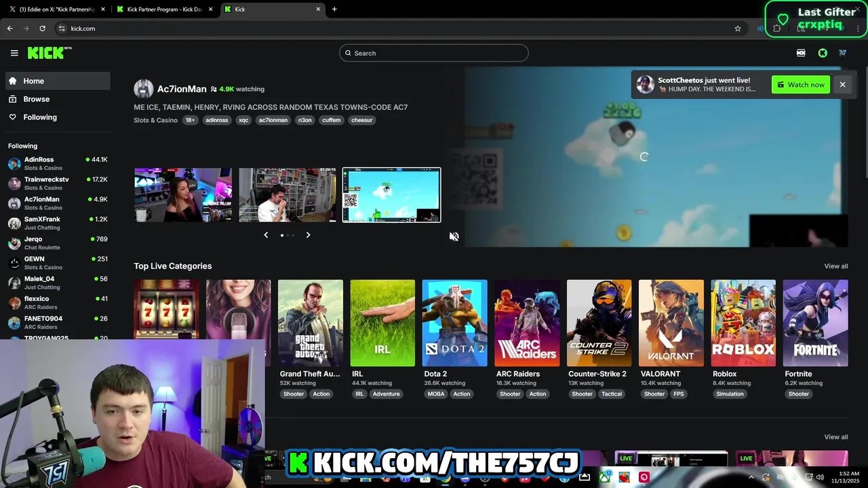Open the ticket-shaped icon in Kick header
Image resolution: width=868 pixels, height=488 pixels.
[801, 53]
